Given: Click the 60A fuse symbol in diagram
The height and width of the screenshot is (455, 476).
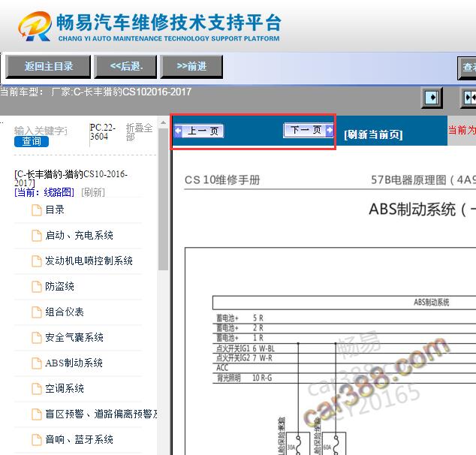Looking at the screenshot, I should [334, 444].
